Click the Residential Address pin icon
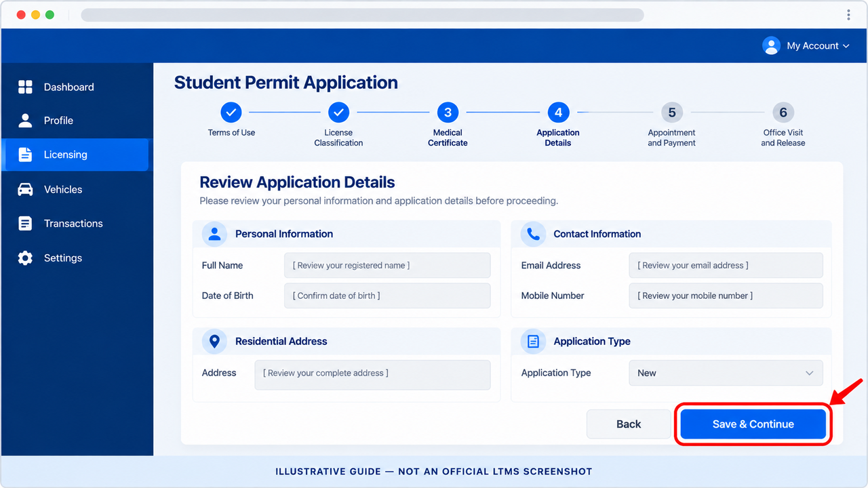 coord(214,341)
